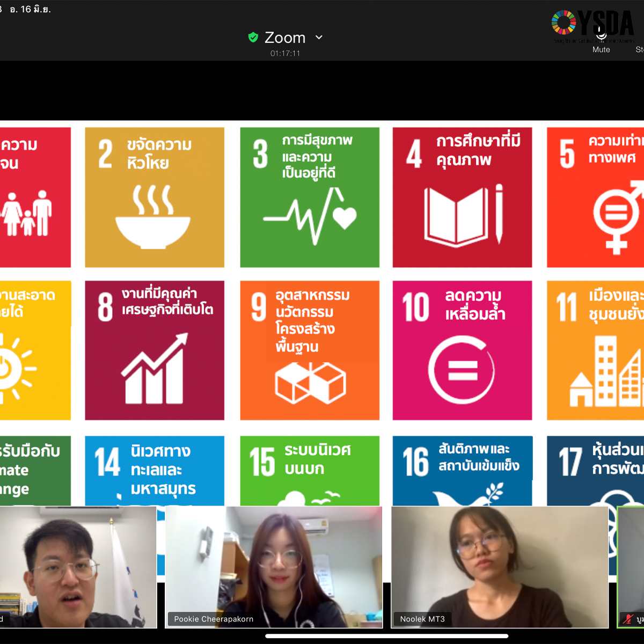Screen dimensions: 644x644
Task: Select Pookie Cheerapakorn's video thumbnail
Action: point(274,567)
